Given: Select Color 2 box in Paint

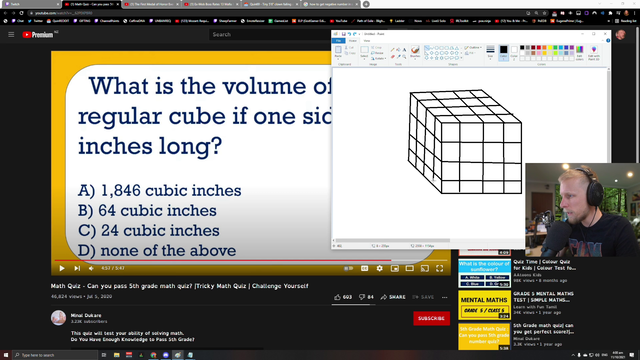Looking at the screenshot, I should pos(514,53).
